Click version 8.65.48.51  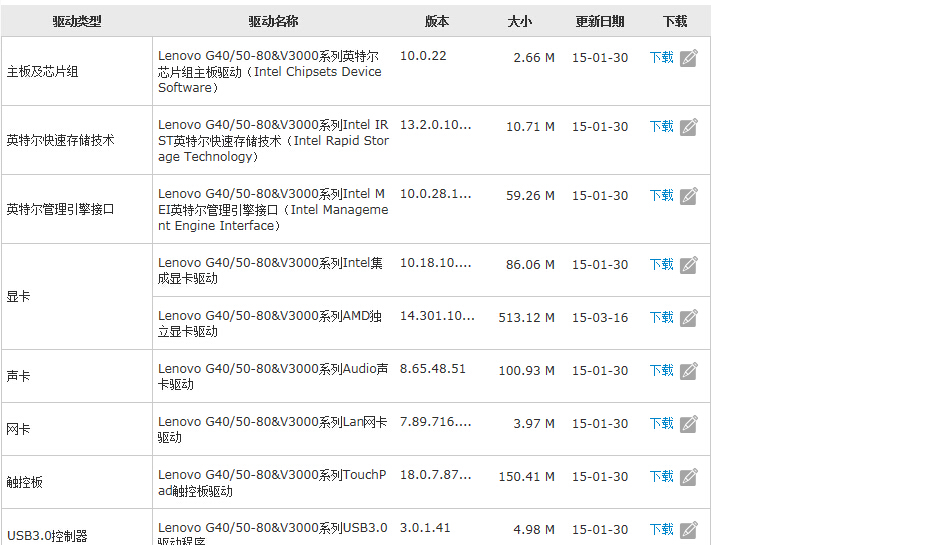click(432, 369)
